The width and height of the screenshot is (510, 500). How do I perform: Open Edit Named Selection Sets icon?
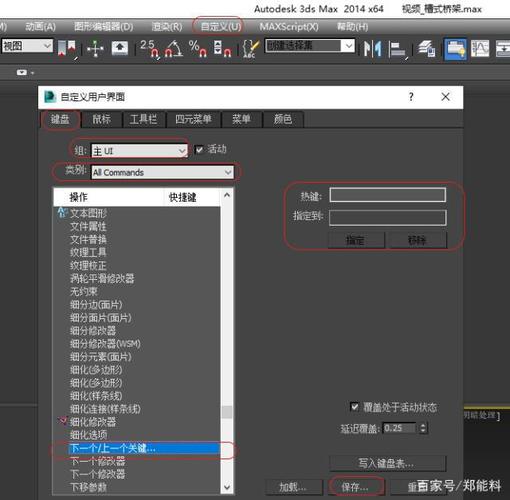point(250,49)
